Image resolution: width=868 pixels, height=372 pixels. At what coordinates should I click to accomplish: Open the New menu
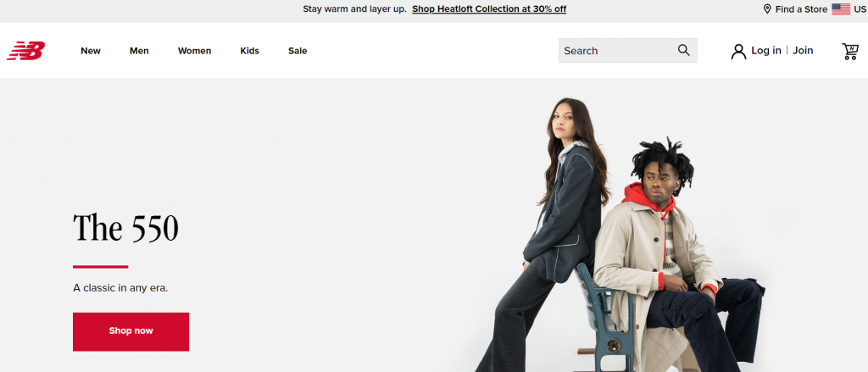tap(91, 51)
